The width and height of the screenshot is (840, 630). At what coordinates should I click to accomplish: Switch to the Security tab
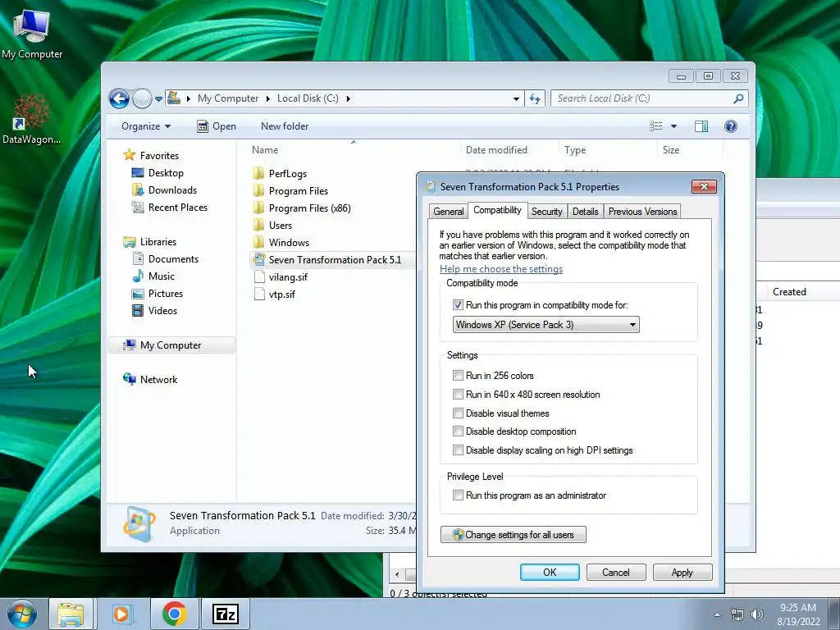[x=546, y=212]
